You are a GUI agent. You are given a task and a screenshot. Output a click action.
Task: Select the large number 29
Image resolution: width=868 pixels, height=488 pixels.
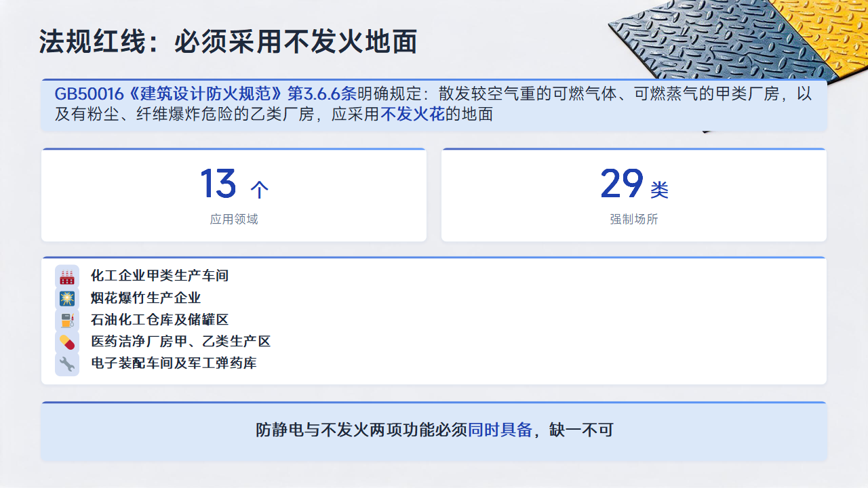click(622, 184)
